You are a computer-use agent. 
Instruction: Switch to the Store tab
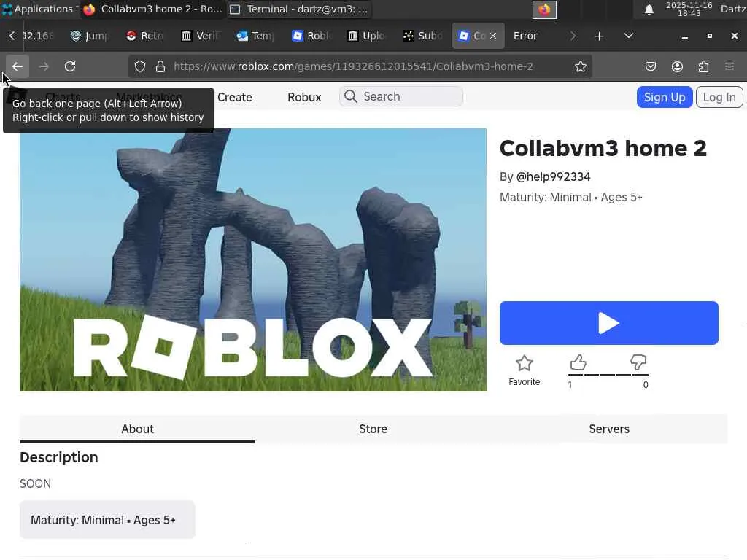[373, 429]
